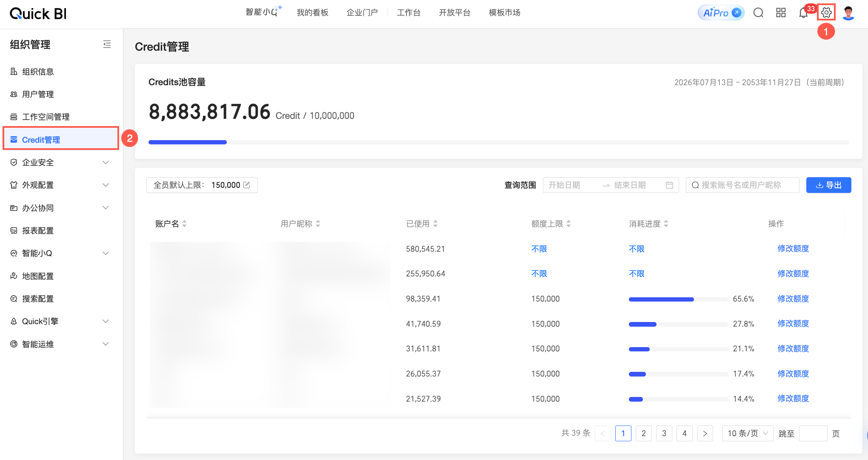Click 修改额度 for 580,545.21 row

pos(793,249)
